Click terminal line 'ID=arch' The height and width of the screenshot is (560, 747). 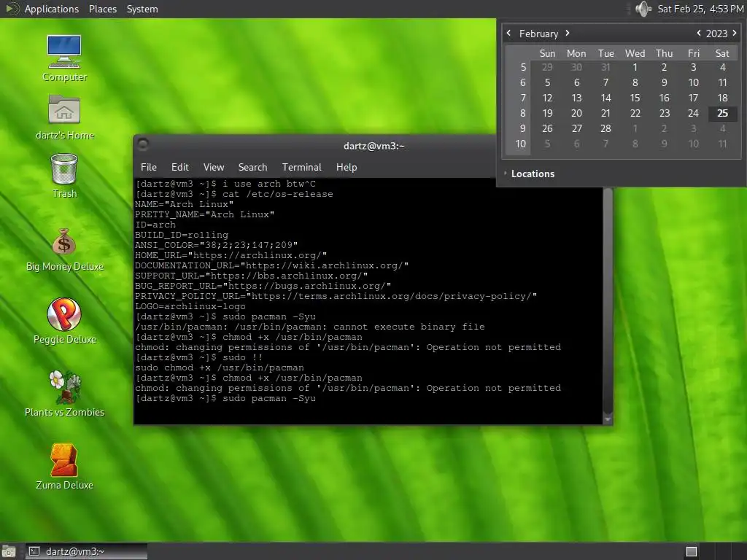pos(155,225)
